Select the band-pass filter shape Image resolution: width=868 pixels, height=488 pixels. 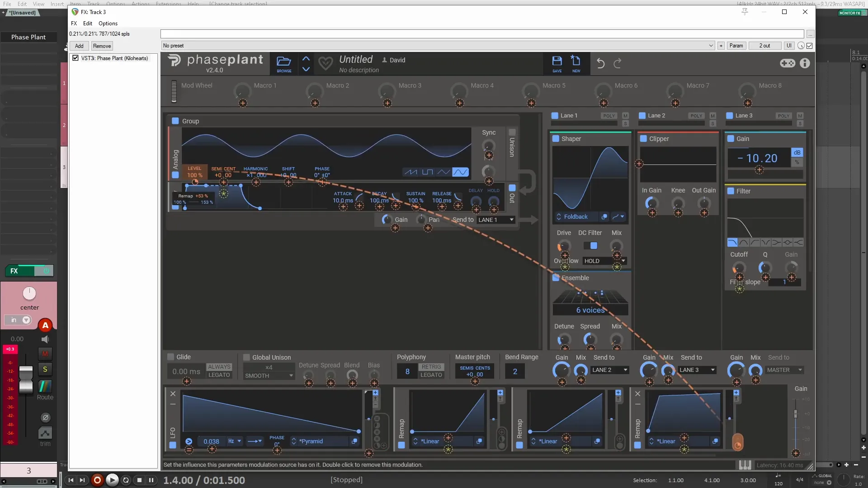(x=744, y=243)
